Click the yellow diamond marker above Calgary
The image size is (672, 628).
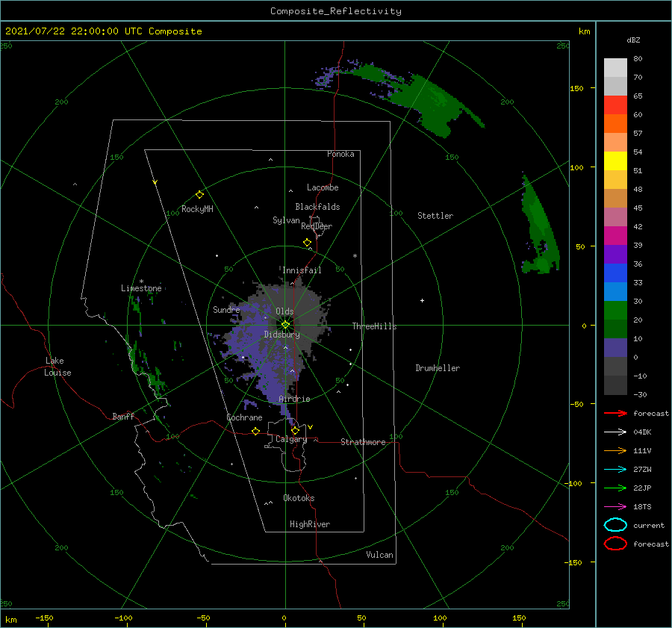[295, 430]
